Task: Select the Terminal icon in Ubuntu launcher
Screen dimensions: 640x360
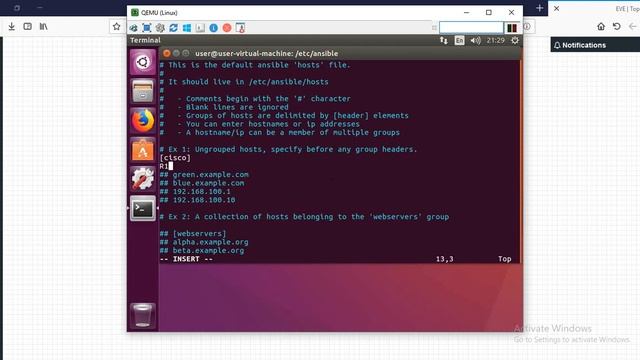Action: [142, 209]
